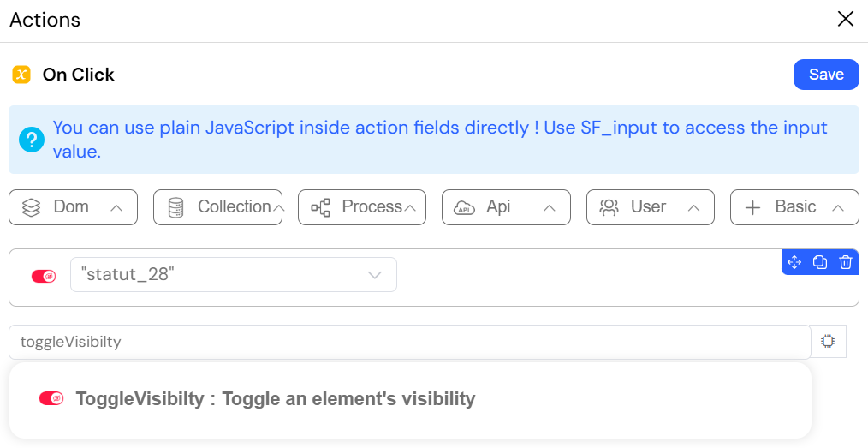
Task: Expand the Api category chevron
Action: (x=550, y=208)
